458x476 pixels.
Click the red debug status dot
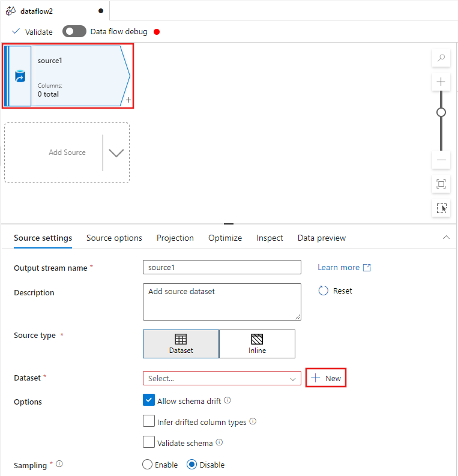(157, 32)
